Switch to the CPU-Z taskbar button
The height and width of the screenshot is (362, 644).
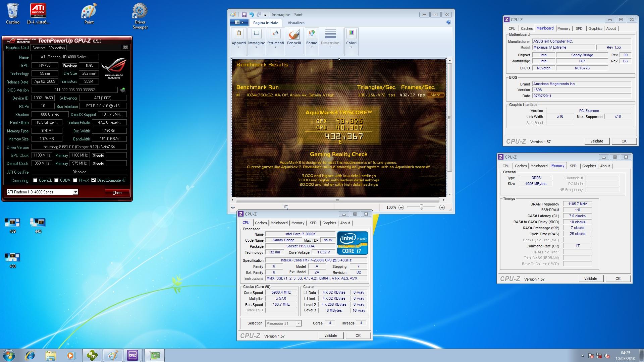tap(133, 355)
